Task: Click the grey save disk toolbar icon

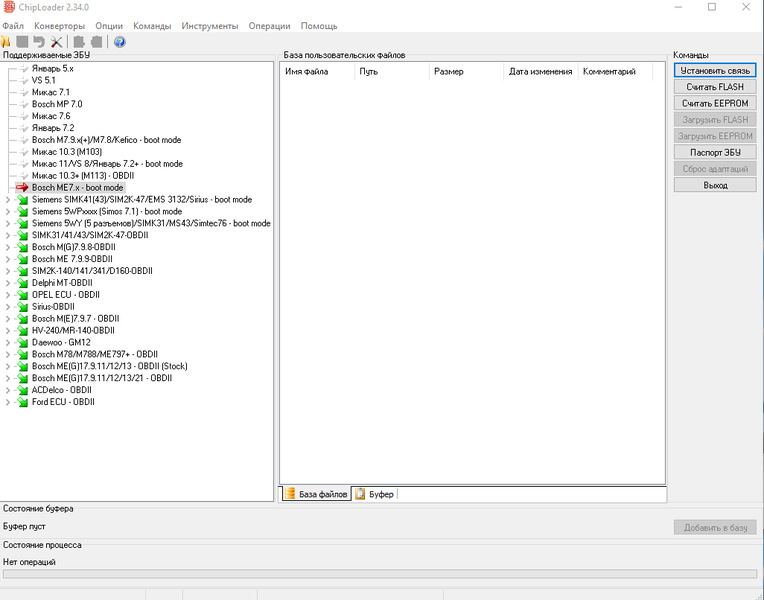Action: [x=22, y=42]
